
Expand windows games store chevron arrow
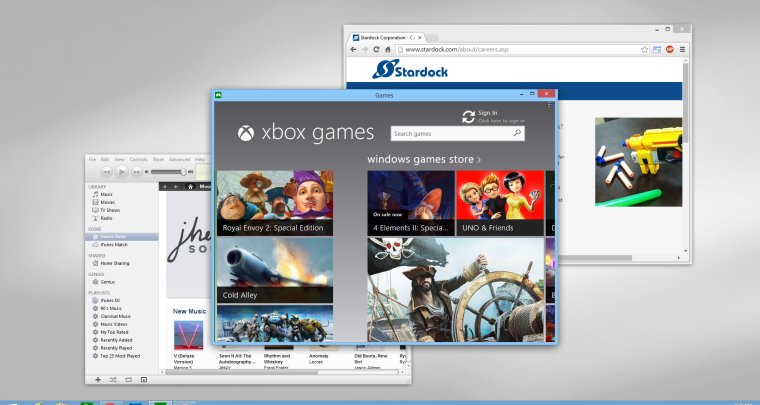pyautogui.click(x=479, y=159)
